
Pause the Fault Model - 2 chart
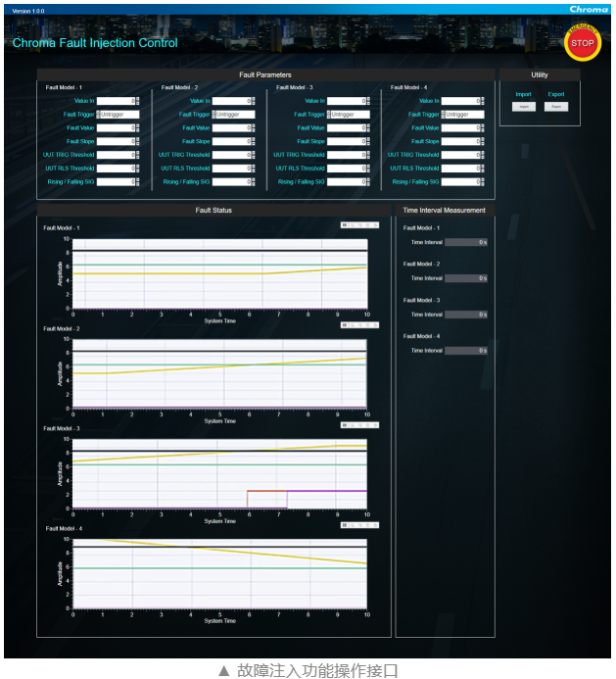pos(345,325)
